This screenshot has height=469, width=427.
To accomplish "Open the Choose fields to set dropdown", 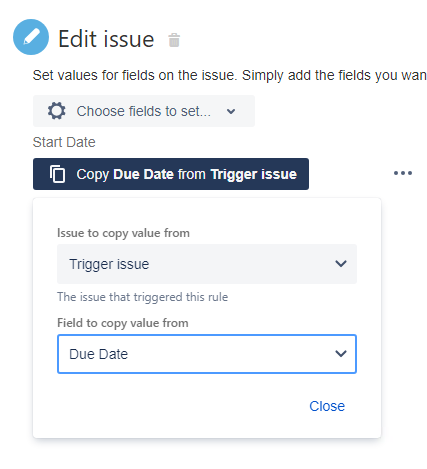I will click(x=144, y=111).
